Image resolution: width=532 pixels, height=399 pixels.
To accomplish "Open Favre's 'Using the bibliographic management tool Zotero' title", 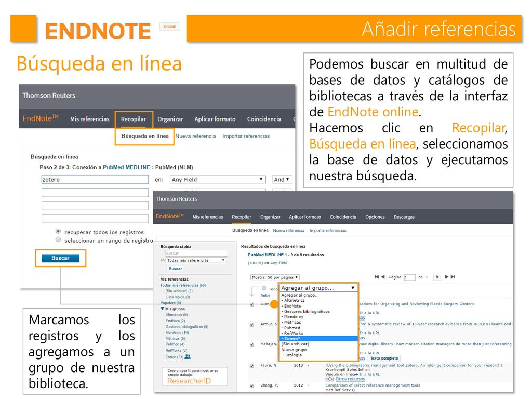I will 413,365.
